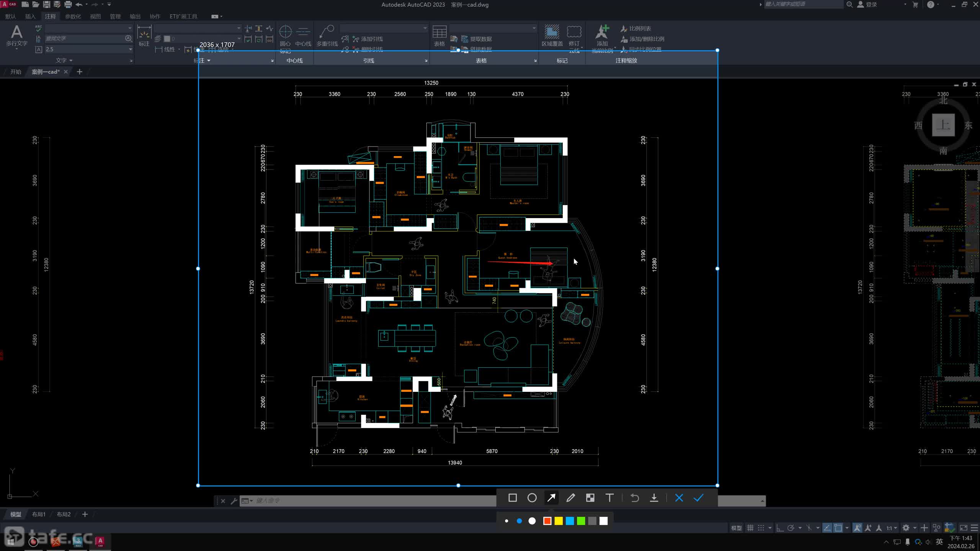Image resolution: width=980 pixels, height=551 pixels.
Task: Click the 登录 sign-in button
Action: click(867, 5)
